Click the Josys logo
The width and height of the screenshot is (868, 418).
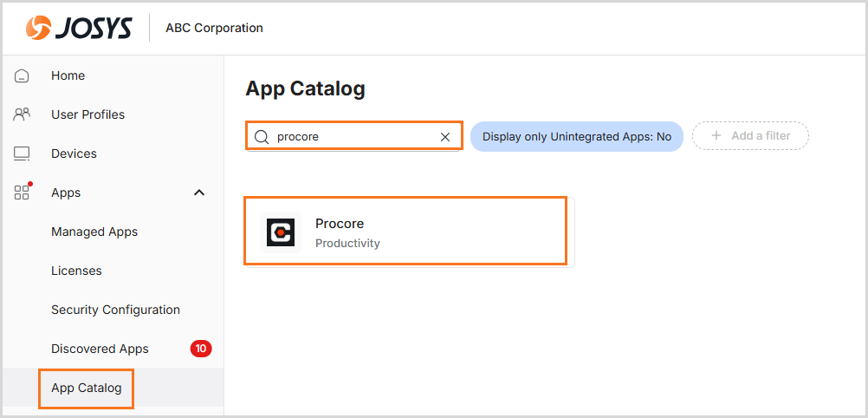[x=79, y=28]
